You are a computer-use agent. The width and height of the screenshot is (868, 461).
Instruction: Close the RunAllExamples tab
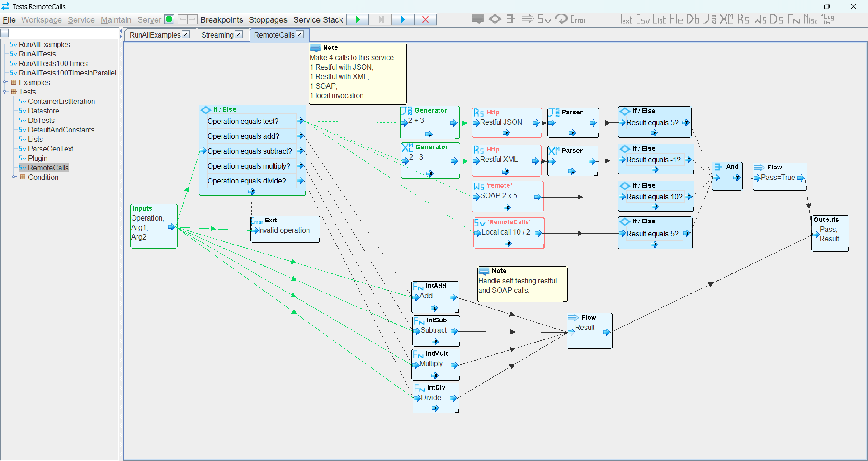click(186, 35)
